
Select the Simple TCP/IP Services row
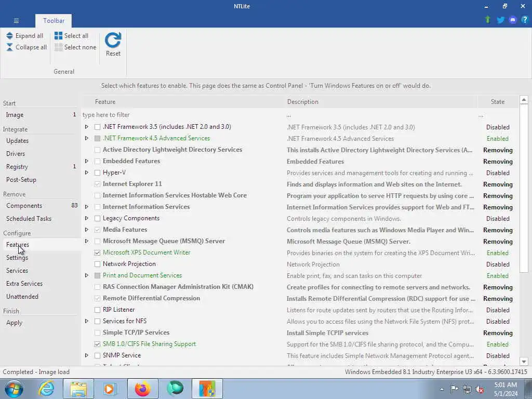coord(300,333)
